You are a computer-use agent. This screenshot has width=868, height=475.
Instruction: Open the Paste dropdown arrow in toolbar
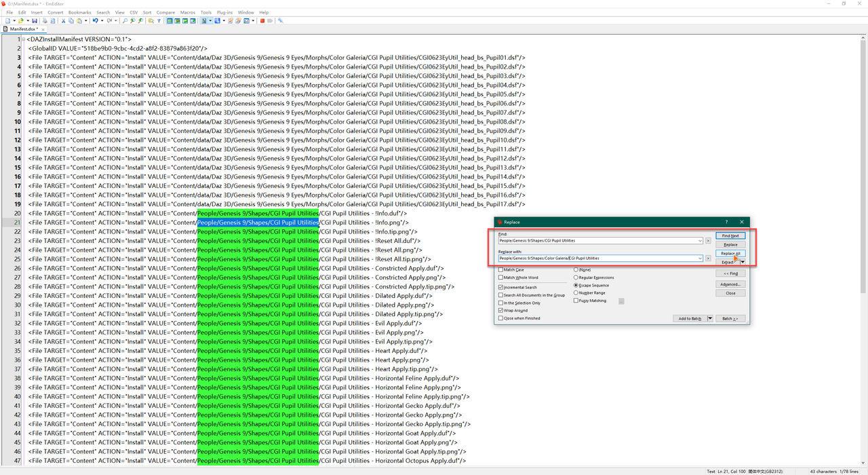(x=86, y=21)
